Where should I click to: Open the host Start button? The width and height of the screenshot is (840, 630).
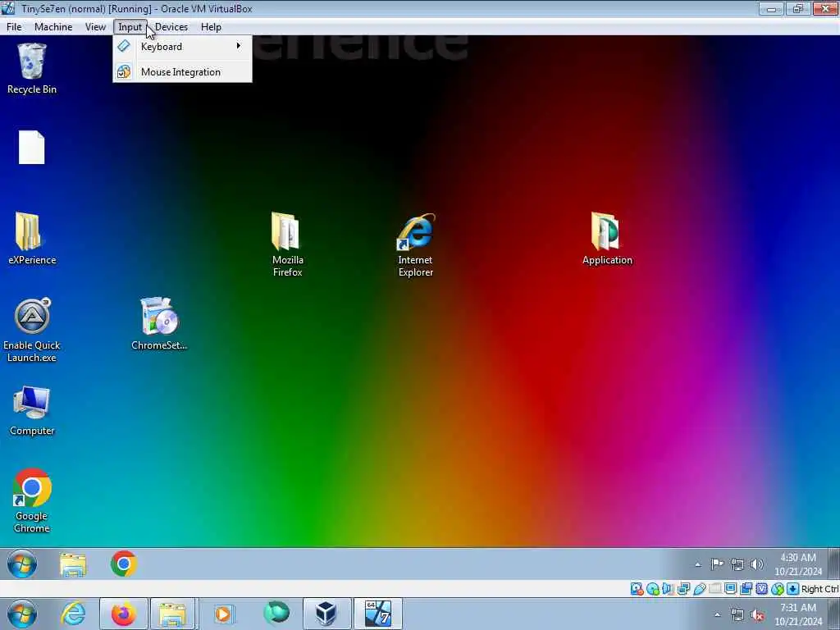22,614
